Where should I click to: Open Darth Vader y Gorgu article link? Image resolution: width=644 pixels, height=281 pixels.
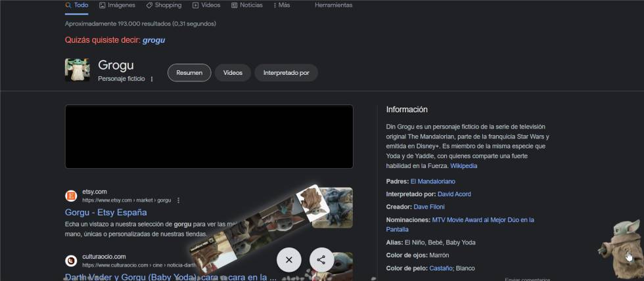(170, 277)
